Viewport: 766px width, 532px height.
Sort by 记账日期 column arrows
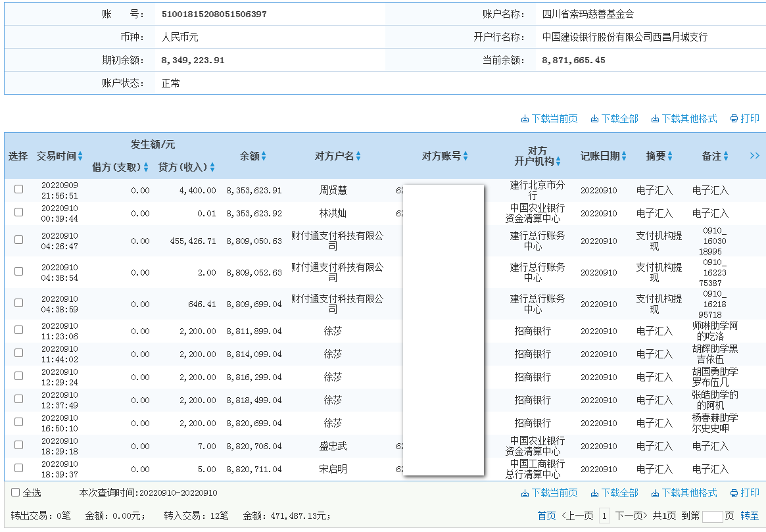click(624, 157)
